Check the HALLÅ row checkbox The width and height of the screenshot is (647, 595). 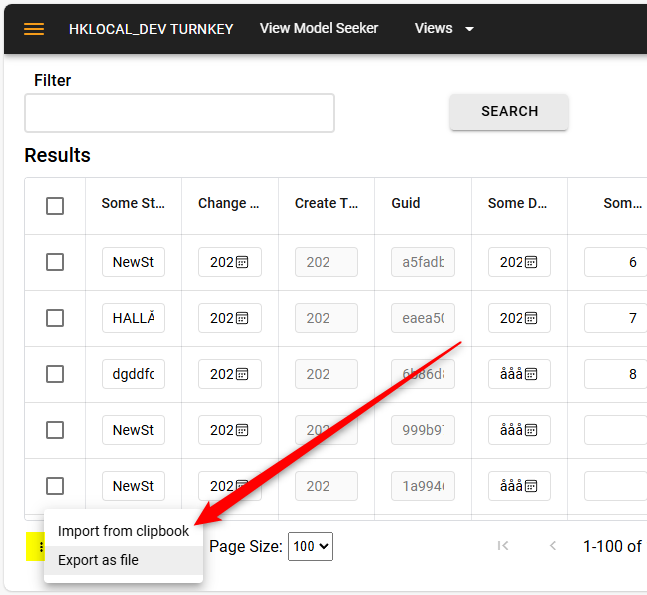click(x=55, y=318)
